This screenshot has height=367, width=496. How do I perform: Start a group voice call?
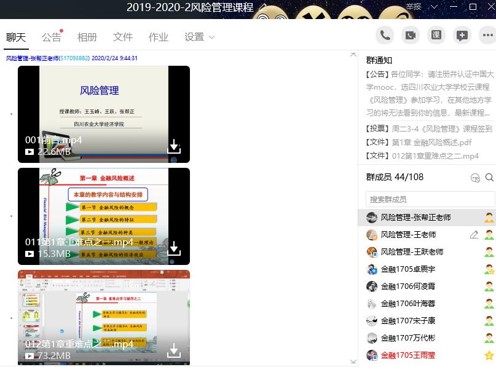tap(385, 35)
